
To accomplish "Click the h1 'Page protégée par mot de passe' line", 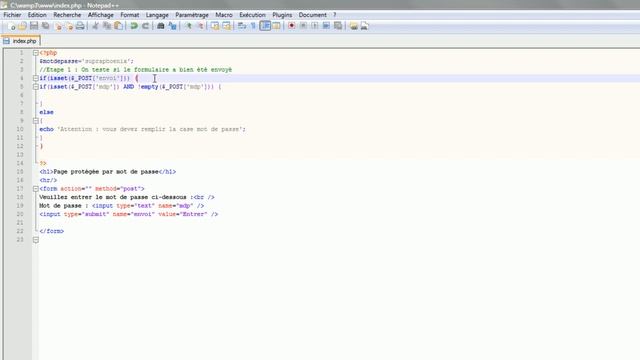I will (x=108, y=172).
